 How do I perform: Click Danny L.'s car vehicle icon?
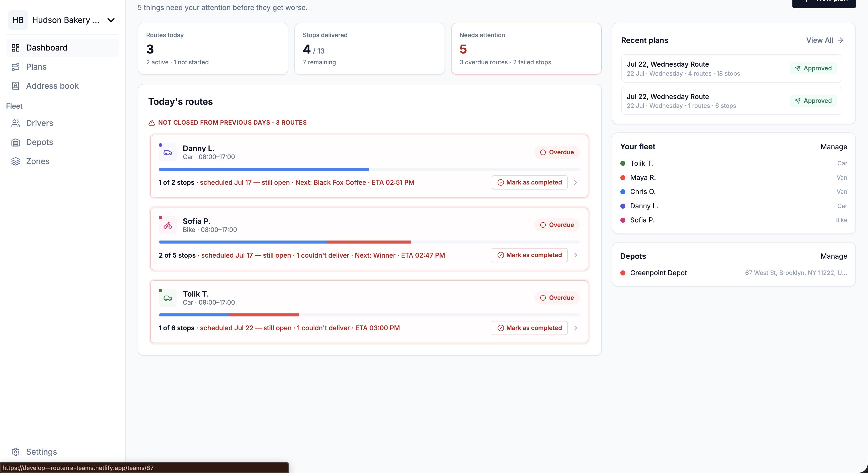click(x=168, y=152)
